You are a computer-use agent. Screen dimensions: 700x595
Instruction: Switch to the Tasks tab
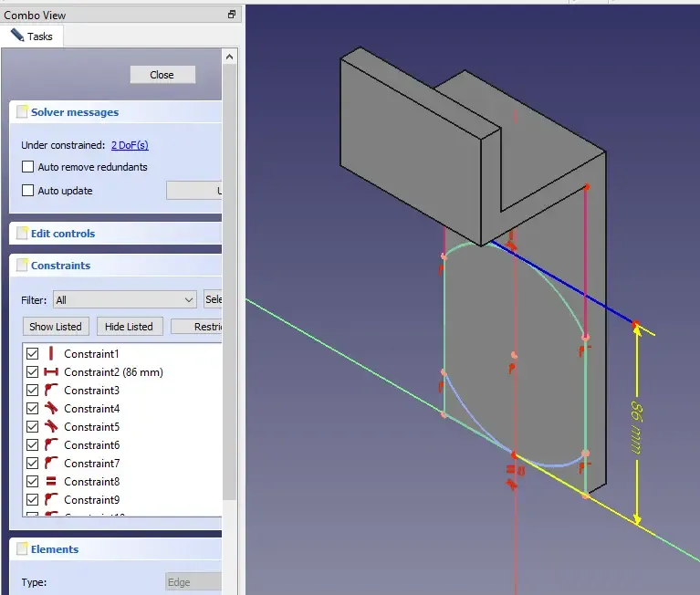pyautogui.click(x=32, y=37)
